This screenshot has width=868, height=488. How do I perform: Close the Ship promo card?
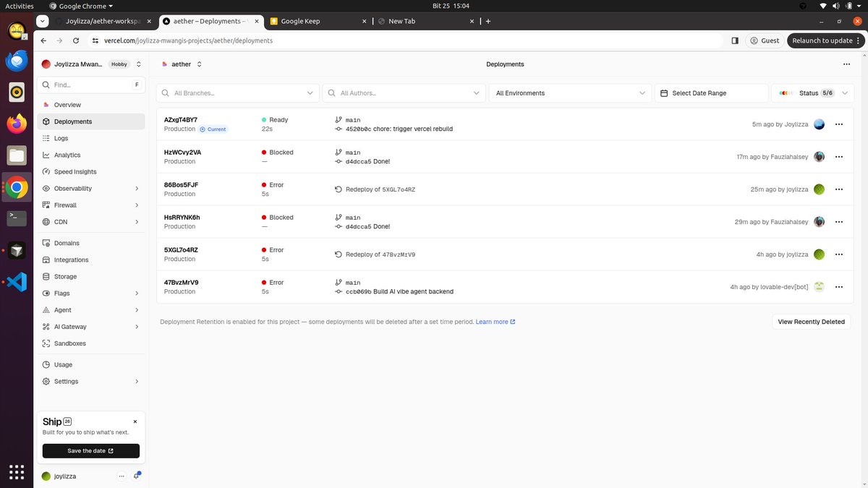[x=135, y=421]
